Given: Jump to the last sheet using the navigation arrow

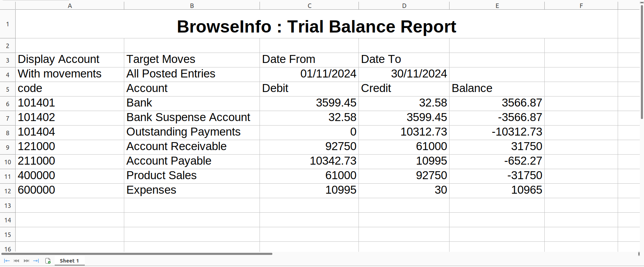Looking at the screenshot, I should pos(36,261).
